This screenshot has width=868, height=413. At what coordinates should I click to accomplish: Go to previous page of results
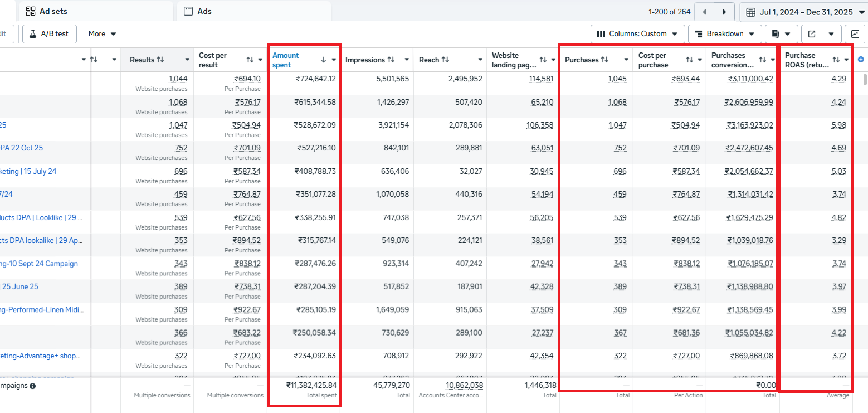705,12
